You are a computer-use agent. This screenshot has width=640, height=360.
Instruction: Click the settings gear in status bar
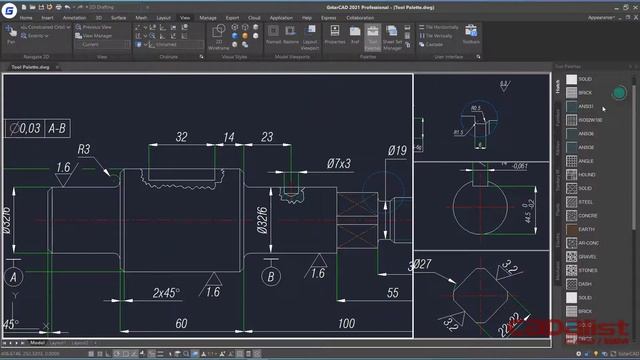[578, 354]
